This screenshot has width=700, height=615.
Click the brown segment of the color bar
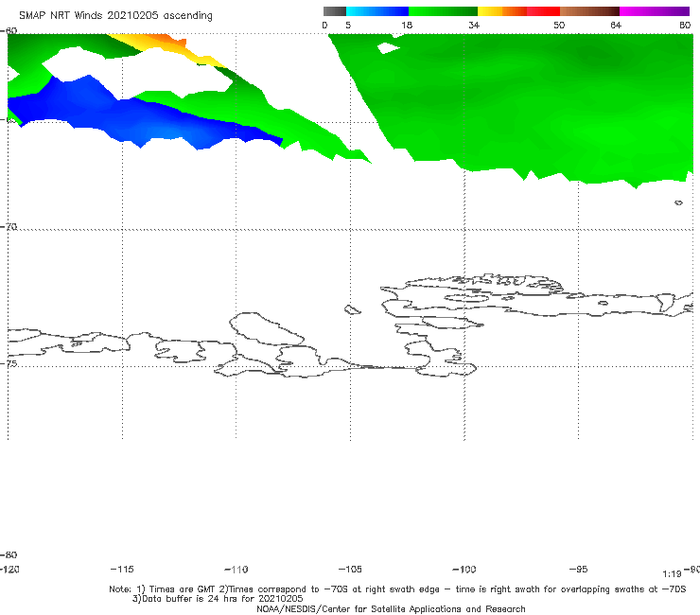click(589, 11)
